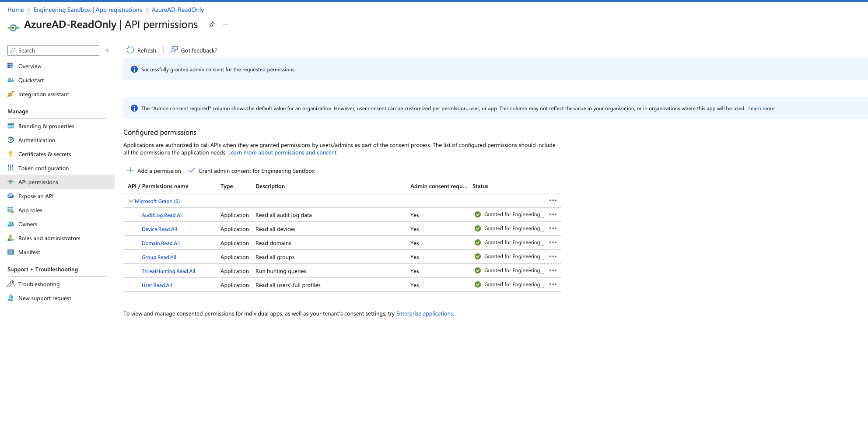The width and height of the screenshot is (868, 435).
Task: Go to Home breadcrumb
Action: click(x=16, y=10)
